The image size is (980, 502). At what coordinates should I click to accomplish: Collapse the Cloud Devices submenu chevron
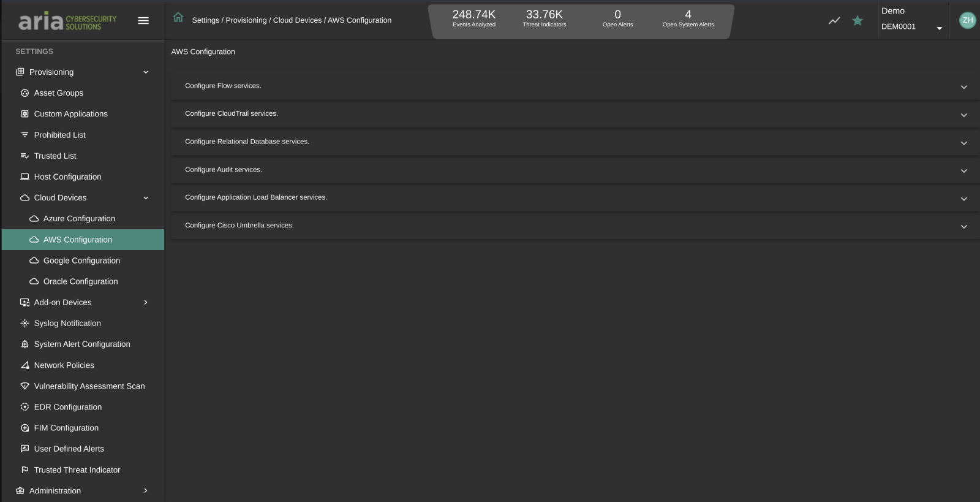146,198
